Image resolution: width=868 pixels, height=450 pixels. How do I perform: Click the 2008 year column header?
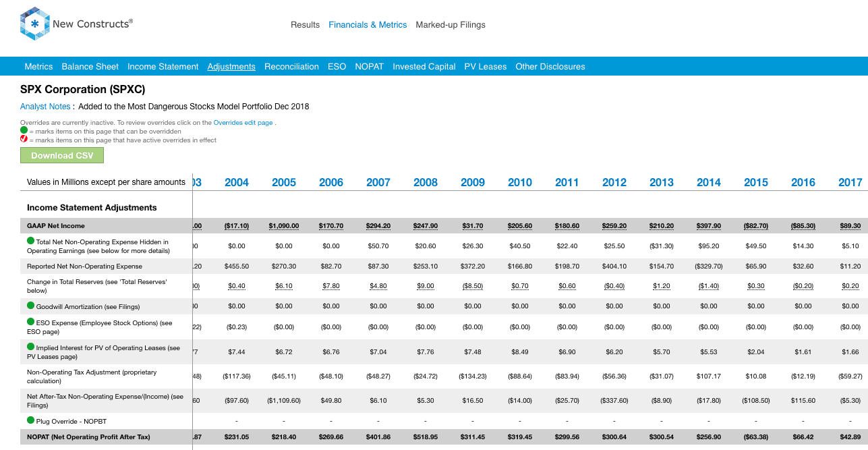pyautogui.click(x=426, y=182)
